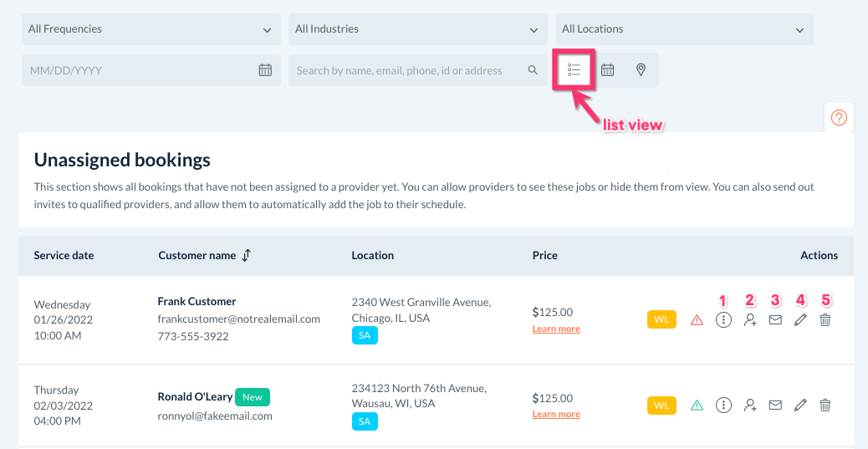Viewport: 868px width, 449px height.
Task: Open more options for Frank Customer's booking
Action: [724, 319]
